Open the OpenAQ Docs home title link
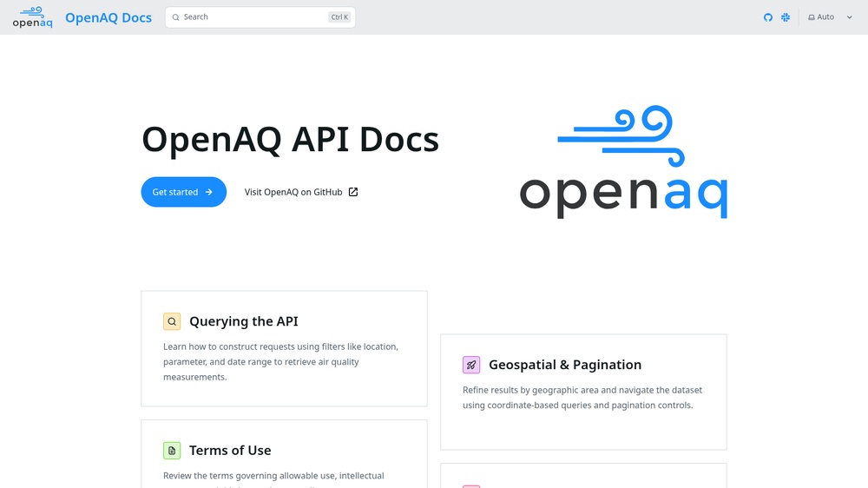868x488 pixels. point(108,17)
